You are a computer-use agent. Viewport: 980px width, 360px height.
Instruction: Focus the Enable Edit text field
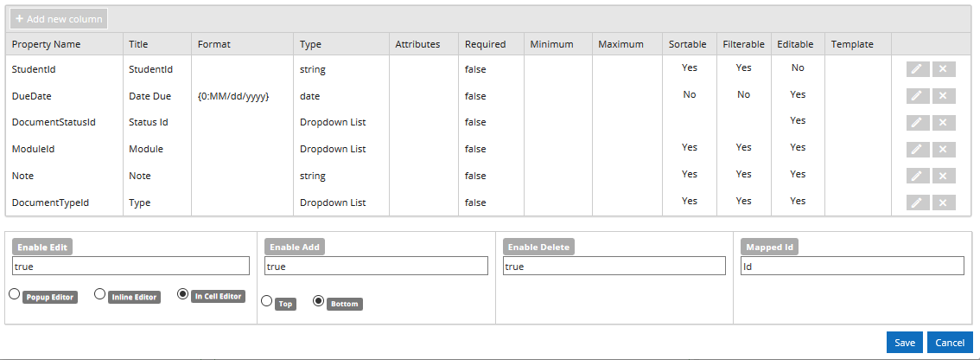tap(130, 266)
